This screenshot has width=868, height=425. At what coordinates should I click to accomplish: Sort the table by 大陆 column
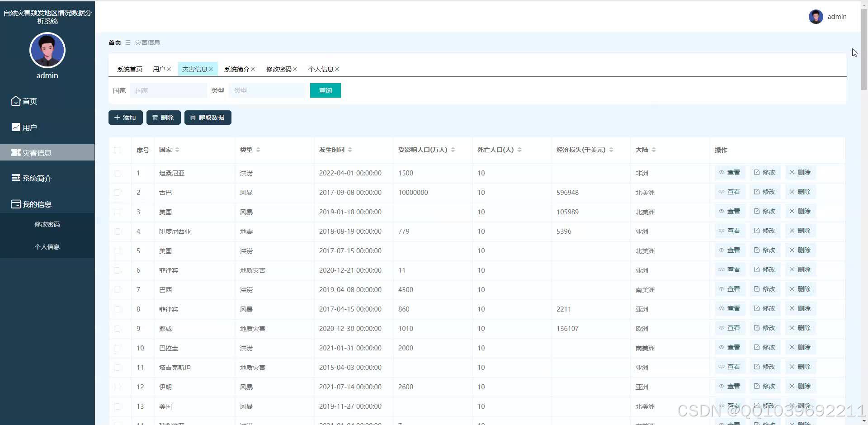pos(654,150)
